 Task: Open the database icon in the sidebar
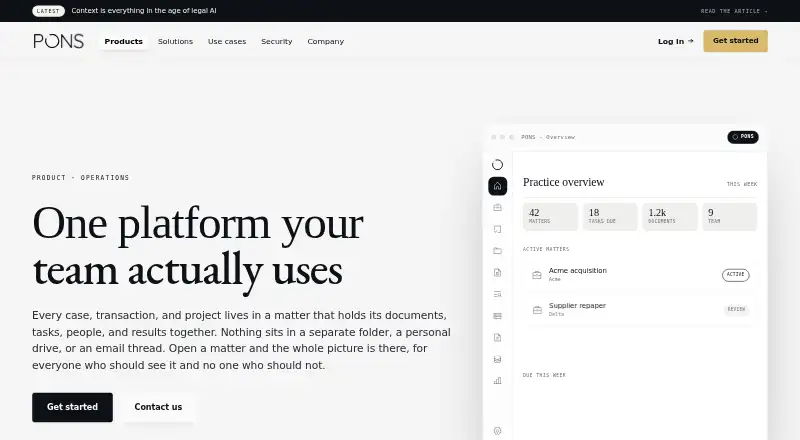pyautogui.click(x=497, y=359)
